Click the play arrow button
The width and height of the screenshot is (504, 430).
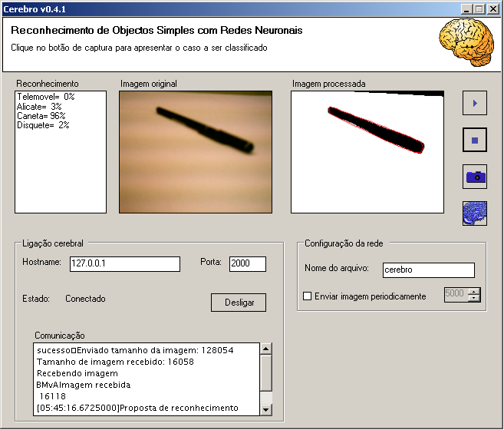(474, 103)
